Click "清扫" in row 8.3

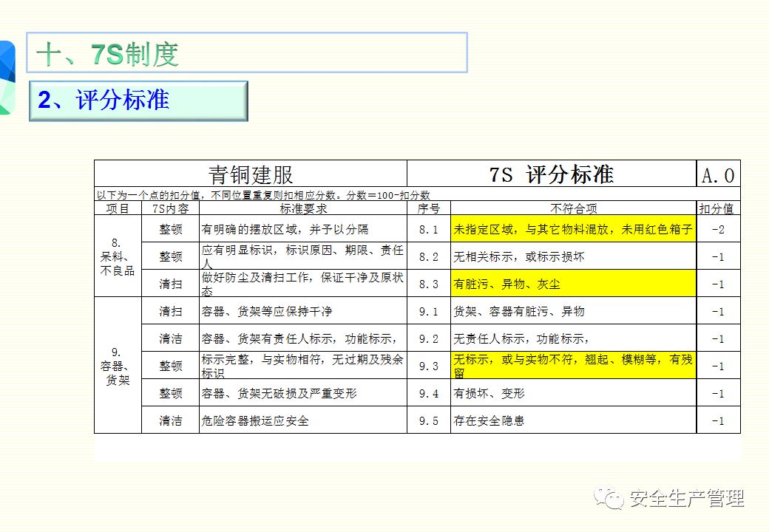tap(170, 284)
